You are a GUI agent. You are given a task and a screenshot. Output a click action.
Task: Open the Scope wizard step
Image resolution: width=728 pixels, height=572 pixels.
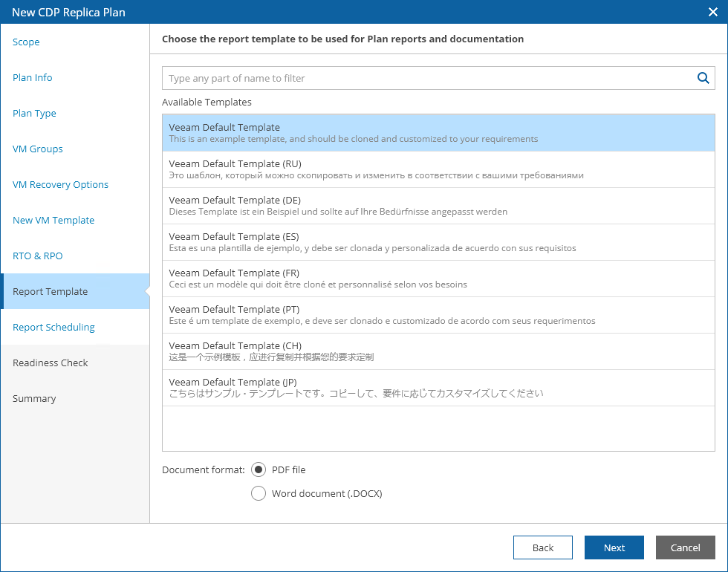click(26, 42)
